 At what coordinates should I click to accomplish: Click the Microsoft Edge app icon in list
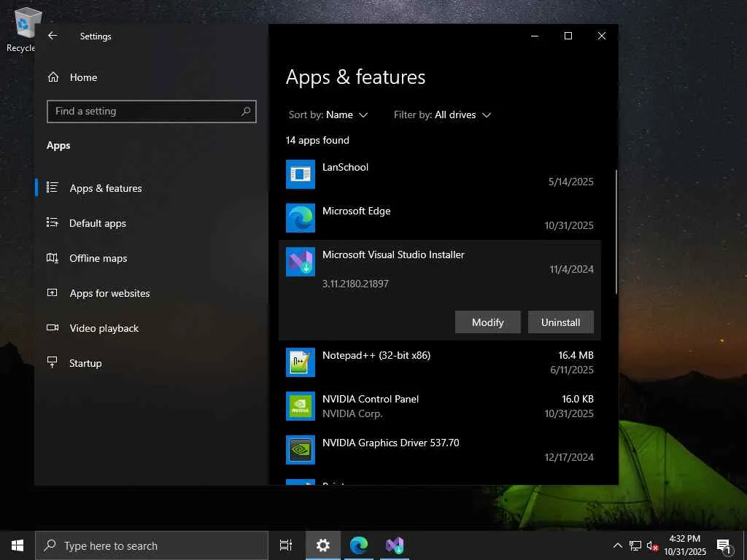point(300,218)
